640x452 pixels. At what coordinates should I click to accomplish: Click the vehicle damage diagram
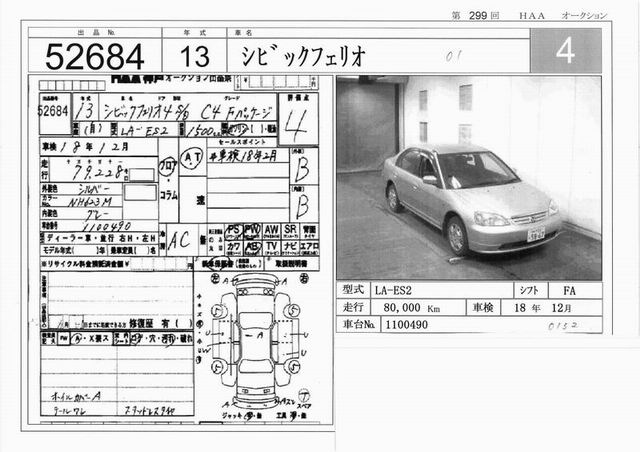coord(256,341)
